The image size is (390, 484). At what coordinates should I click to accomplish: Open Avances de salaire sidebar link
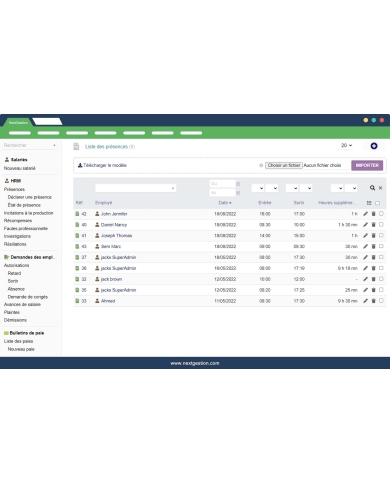tap(22, 304)
